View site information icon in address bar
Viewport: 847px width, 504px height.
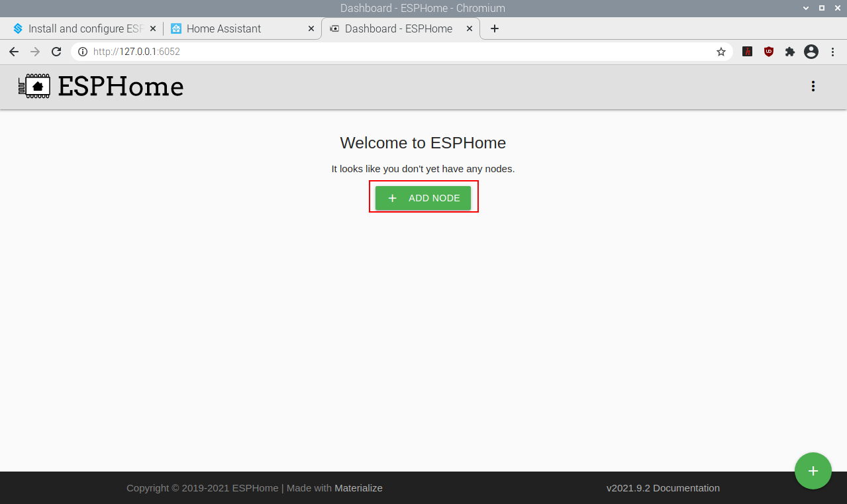(x=83, y=52)
